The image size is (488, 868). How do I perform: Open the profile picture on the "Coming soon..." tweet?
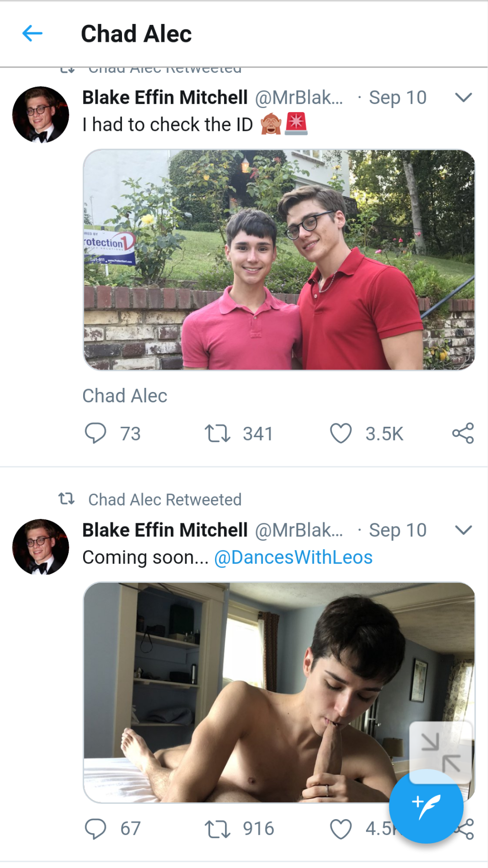point(40,547)
